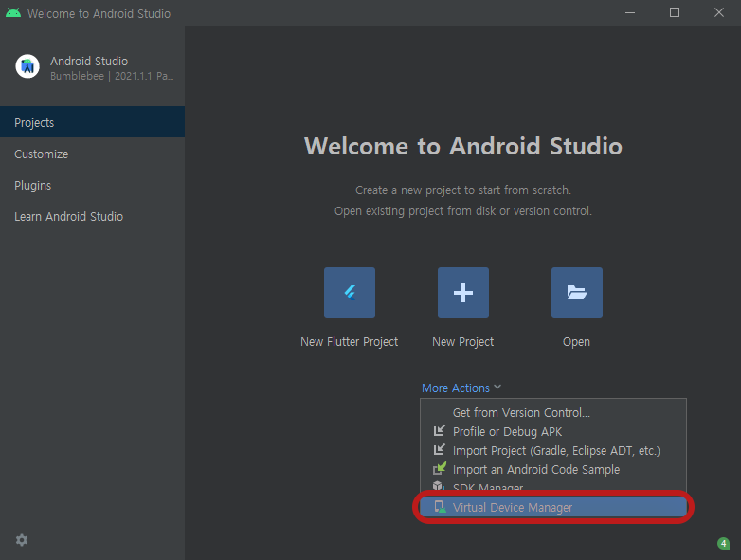Open the Plugins tab

coord(92,186)
